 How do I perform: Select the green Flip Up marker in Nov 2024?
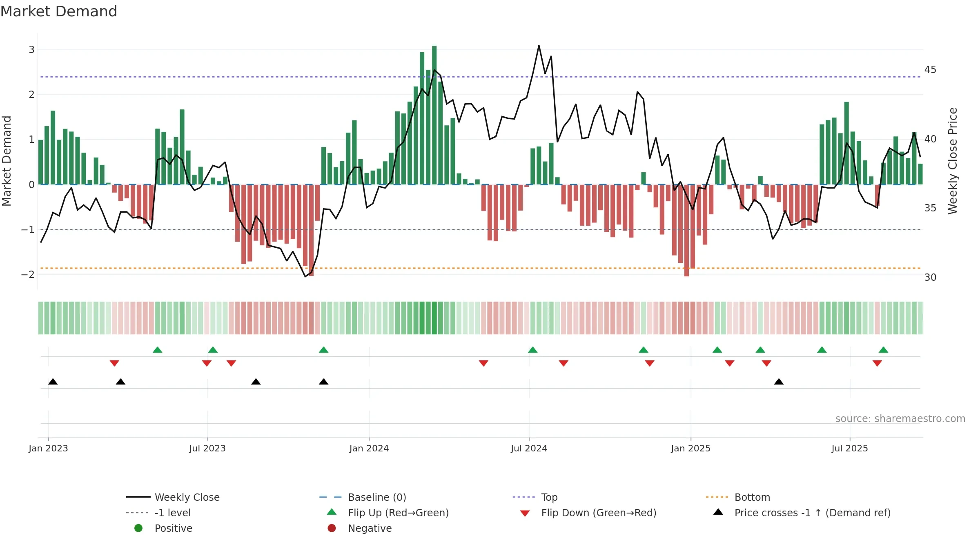[644, 350]
